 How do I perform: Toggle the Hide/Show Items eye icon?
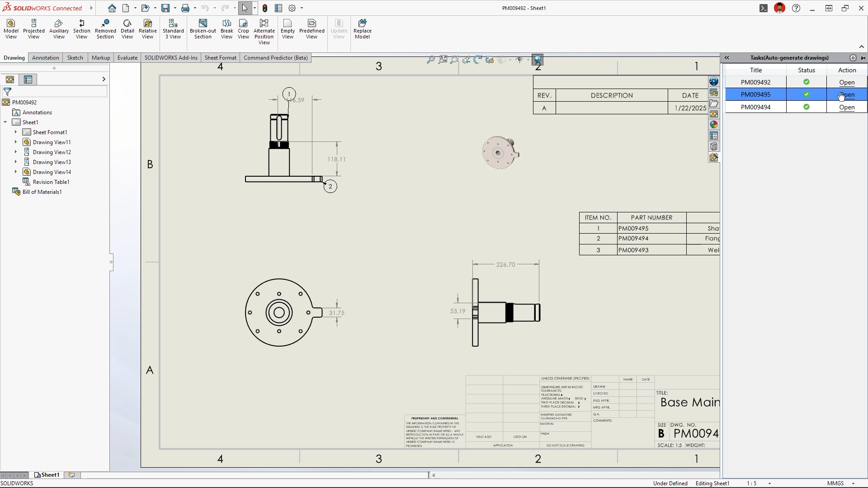(x=519, y=60)
